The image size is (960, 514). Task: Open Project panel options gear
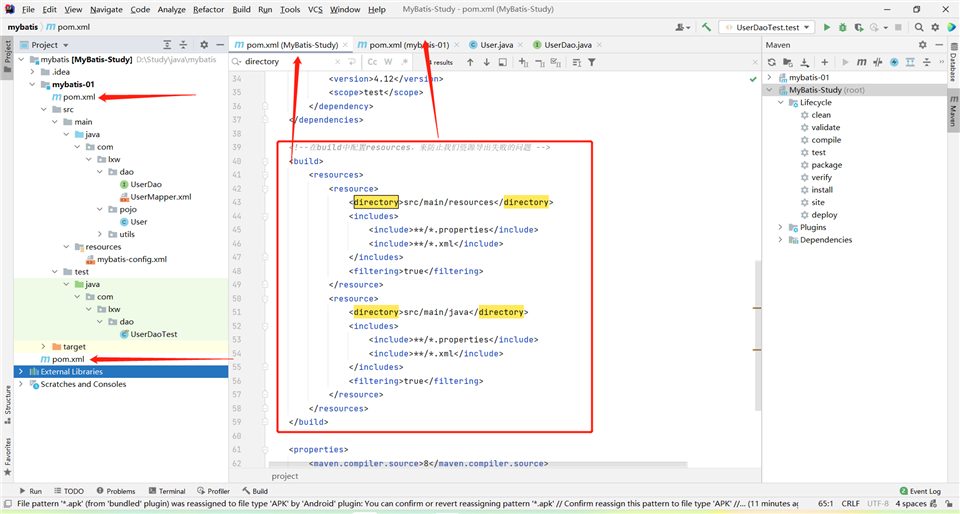click(204, 45)
